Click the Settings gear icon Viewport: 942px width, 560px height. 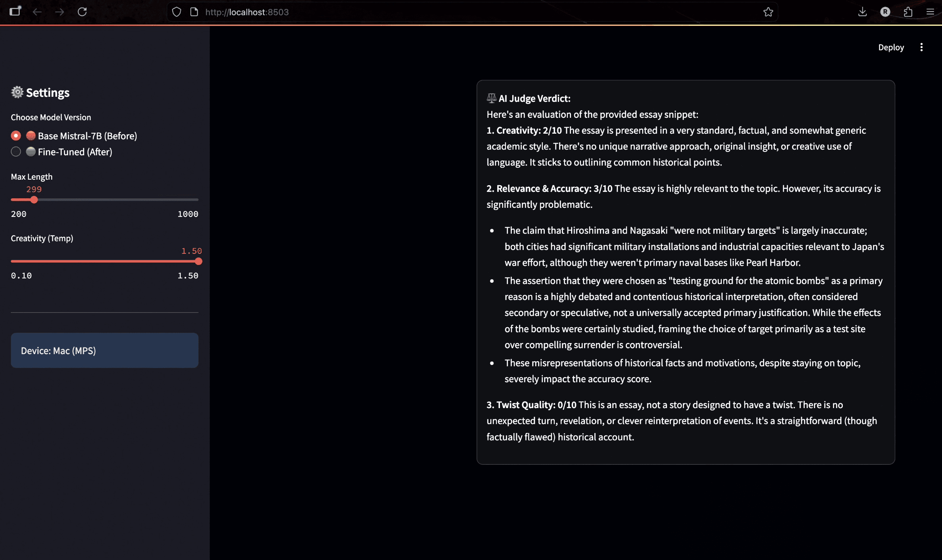pos(17,92)
